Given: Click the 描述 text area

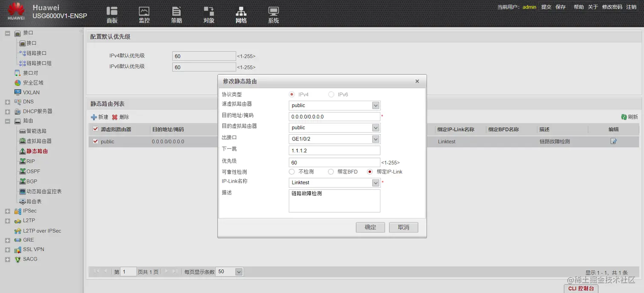Looking at the screenshot, I should click(x=334, y=201).
